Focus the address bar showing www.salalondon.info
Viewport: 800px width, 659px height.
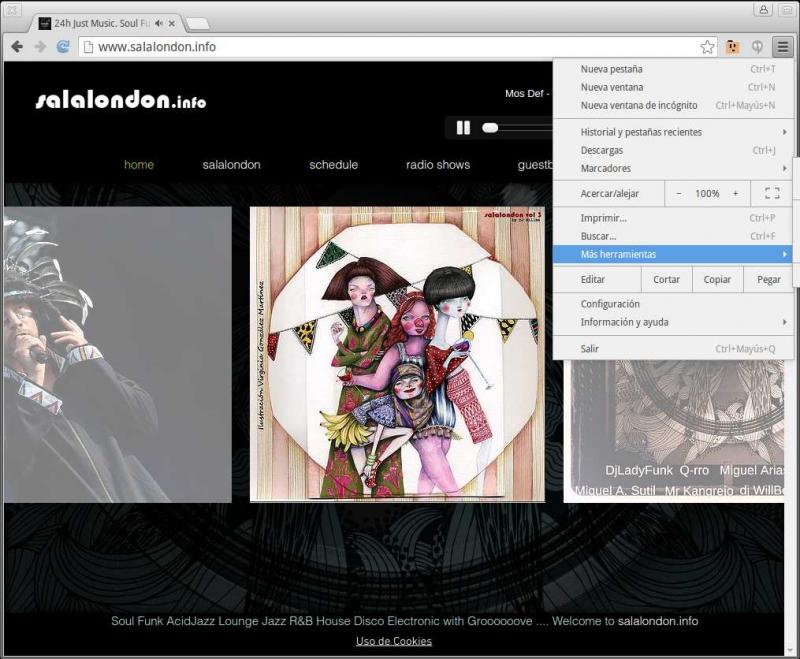[398, 47]
